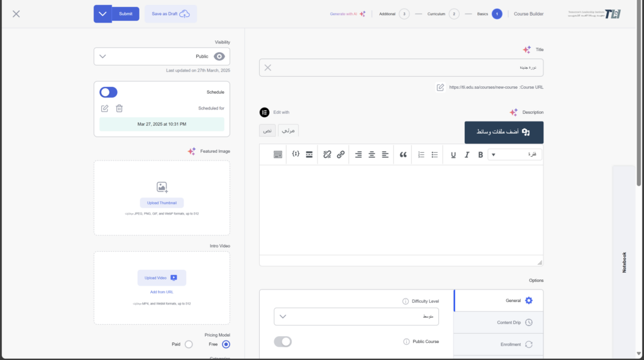Go to the Curriculum step
The height and width of the screenshot is (360, 644).
pyautogui.click(x=453, y=14)
